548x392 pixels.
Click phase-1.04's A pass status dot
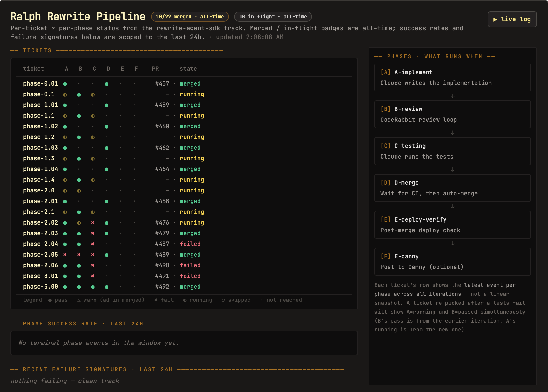(65, 169)
